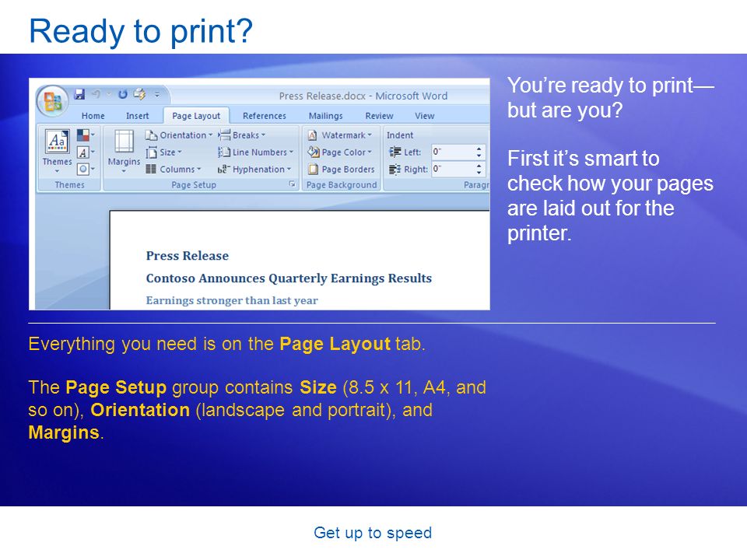Screen dimensions: 747x560
Task: Open the Hyphenation dropdown
Action: (x=254, y=169)
